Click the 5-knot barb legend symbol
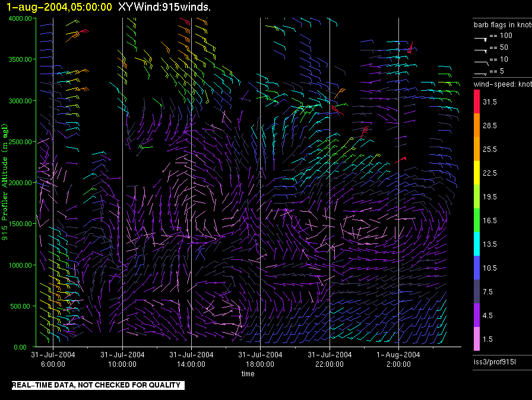Viewport: 532px width, 400px height. 481,74
